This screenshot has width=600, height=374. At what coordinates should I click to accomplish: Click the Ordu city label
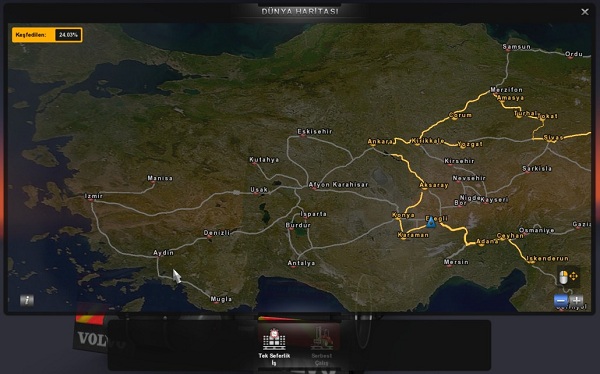[x=574, y=54]
